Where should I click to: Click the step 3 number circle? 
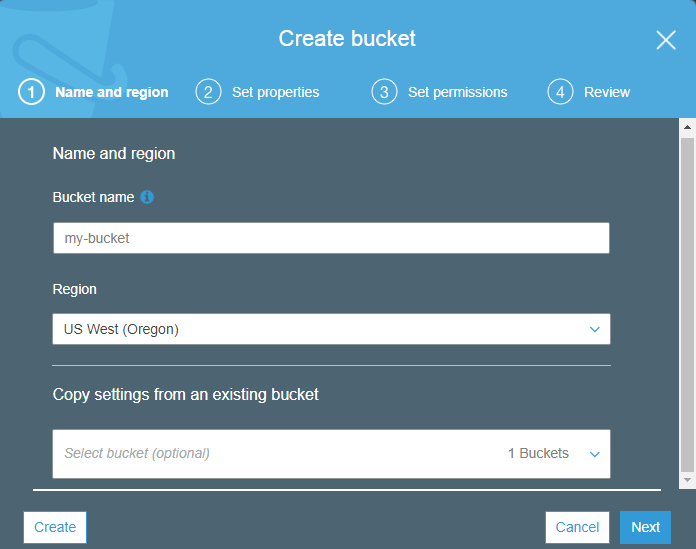coord(384,92)
